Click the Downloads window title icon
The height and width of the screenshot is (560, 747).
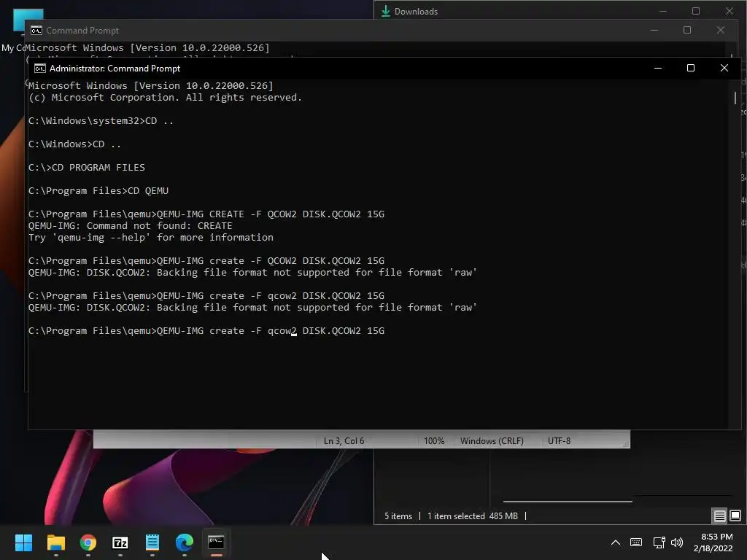tap(386, 12)
